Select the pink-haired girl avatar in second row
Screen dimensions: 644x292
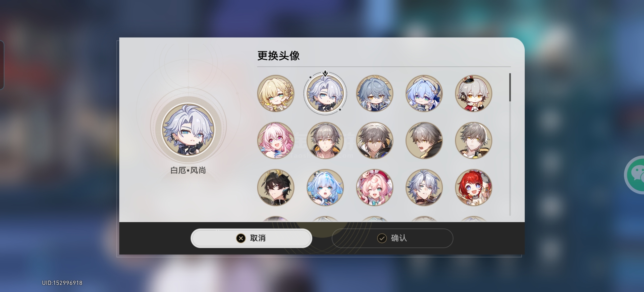[276, 140]
